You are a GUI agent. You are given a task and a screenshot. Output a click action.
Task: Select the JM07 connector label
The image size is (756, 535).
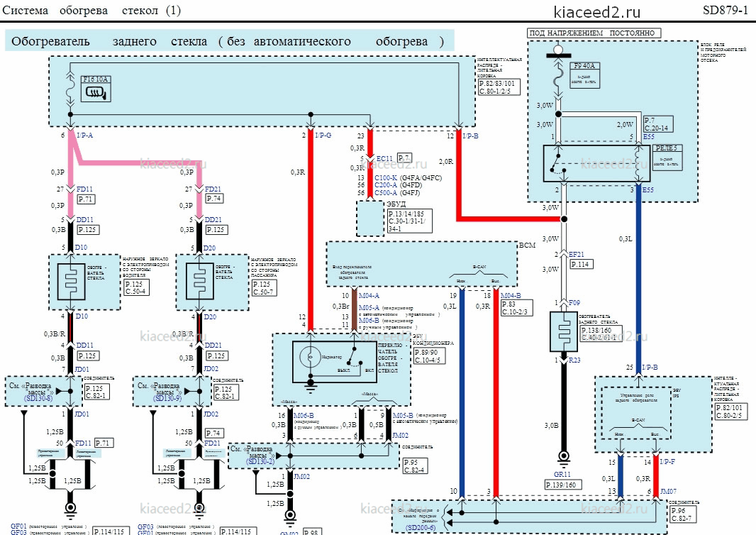(x=668, y=492)
